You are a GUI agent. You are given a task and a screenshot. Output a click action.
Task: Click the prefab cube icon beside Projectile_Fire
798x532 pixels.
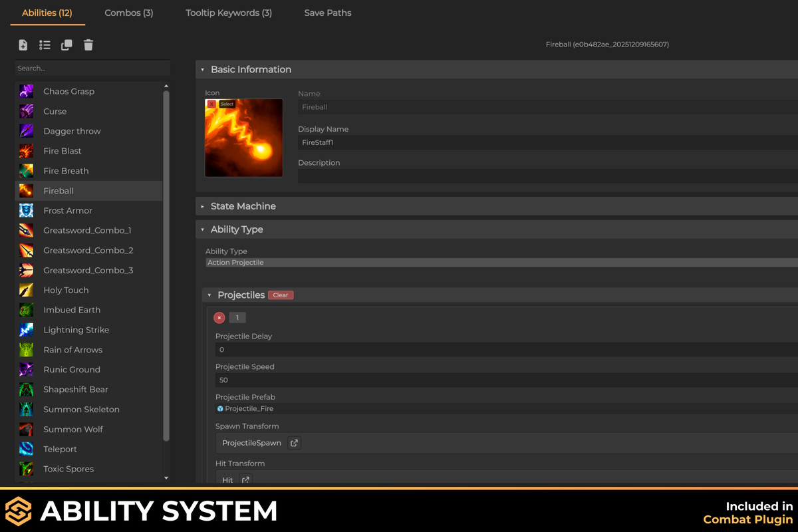pos(220,408)
